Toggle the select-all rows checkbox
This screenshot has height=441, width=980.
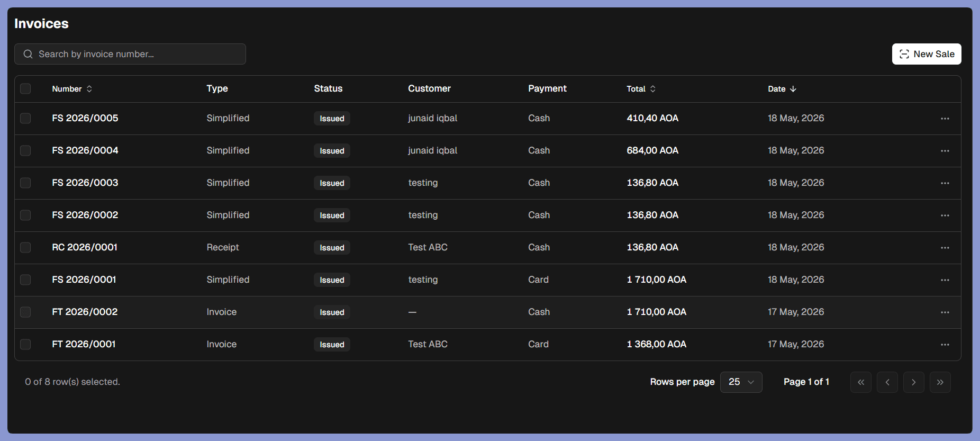tap(25, 88)
